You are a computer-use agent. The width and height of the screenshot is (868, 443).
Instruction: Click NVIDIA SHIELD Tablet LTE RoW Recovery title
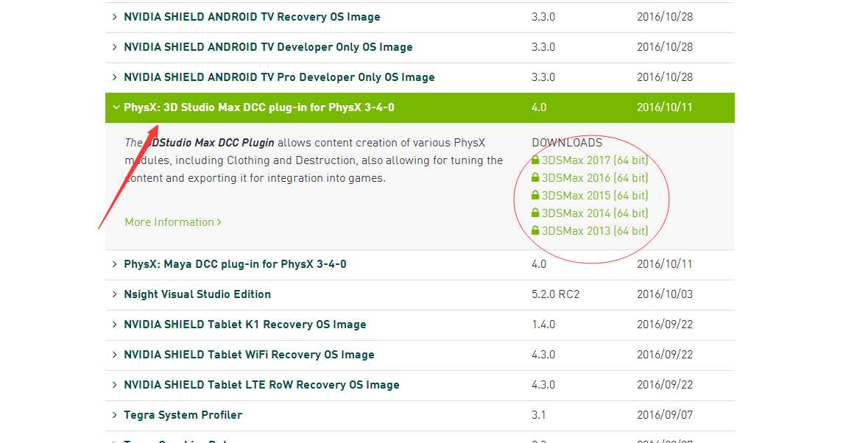pyautogui.click(x=261, y=385)
